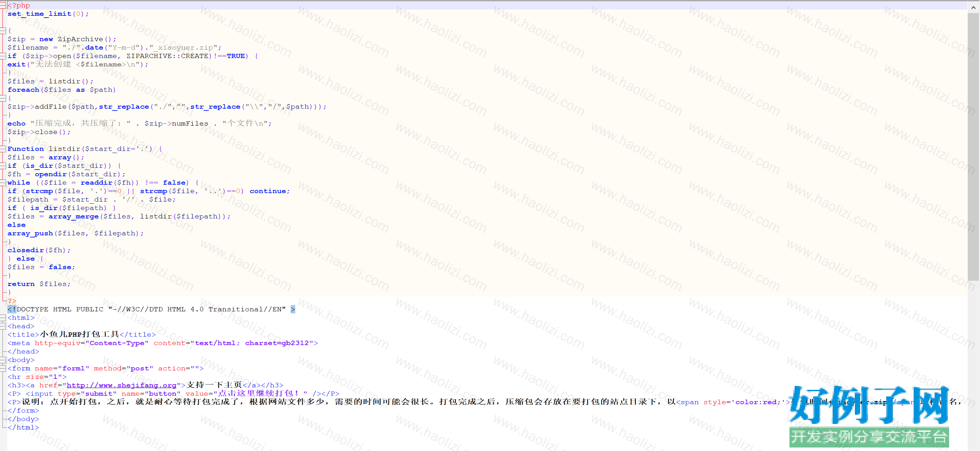Click the </form> closing tag
The image size is (980, 451).
click(x=23, y=411)
